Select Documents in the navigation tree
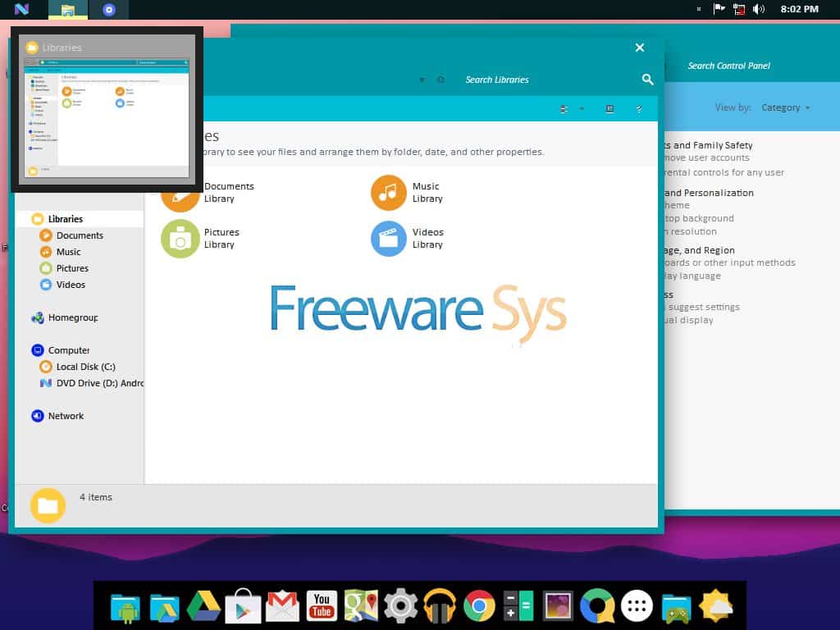840x630 pixels. pos(80,235)
